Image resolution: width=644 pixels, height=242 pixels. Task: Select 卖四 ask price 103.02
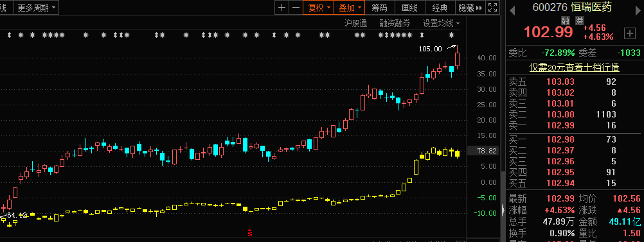(560, 92)
